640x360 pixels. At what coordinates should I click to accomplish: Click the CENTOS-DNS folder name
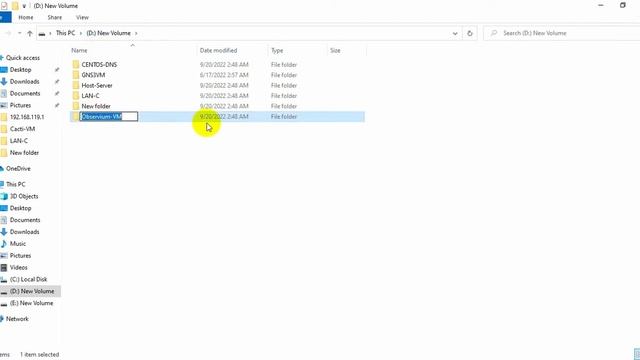[99, 64]
